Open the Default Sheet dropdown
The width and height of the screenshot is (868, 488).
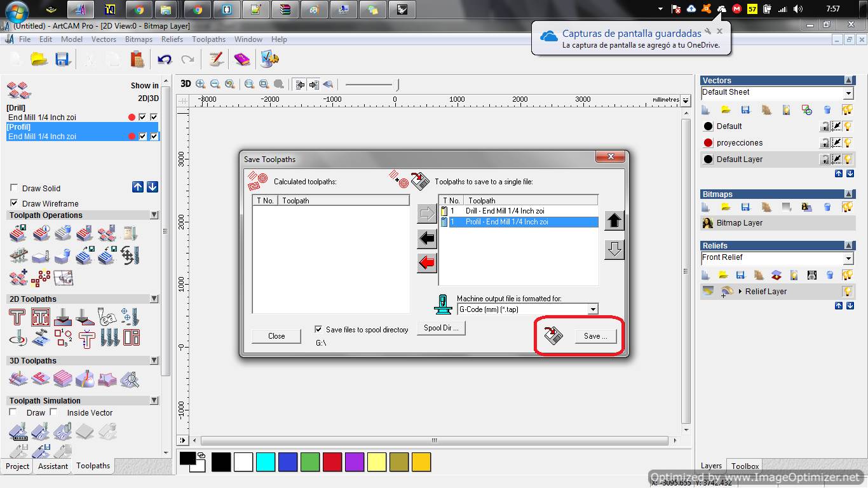pos(848,93)
